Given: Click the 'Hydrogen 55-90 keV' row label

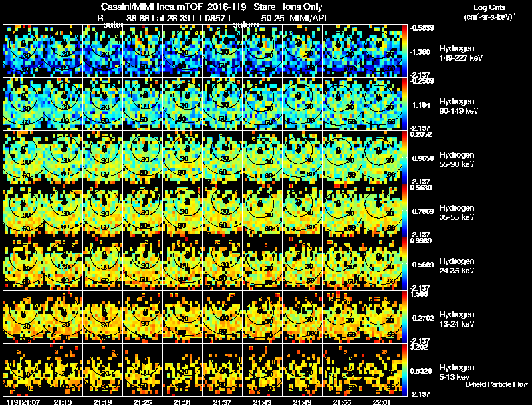Looking at the screenshot, I should point(457,160).
